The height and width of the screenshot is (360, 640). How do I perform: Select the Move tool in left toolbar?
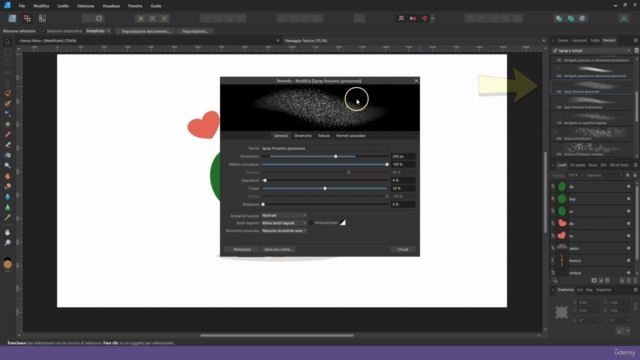pyautogui.click(x=7, y=42)
